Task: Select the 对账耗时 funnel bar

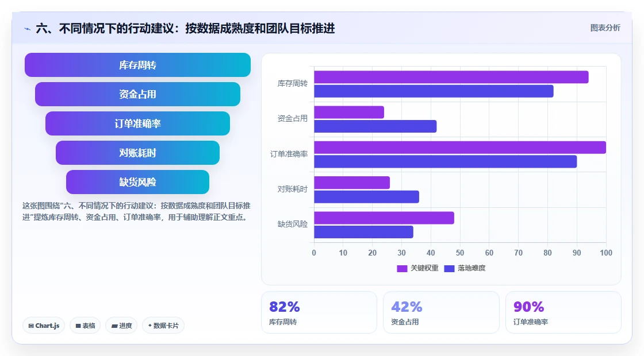Action: point(137,153)
